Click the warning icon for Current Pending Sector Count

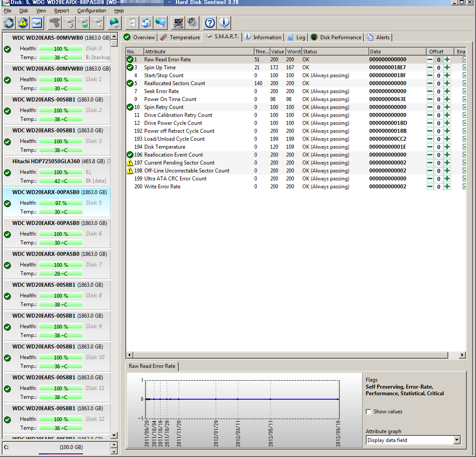coord(130,163)
